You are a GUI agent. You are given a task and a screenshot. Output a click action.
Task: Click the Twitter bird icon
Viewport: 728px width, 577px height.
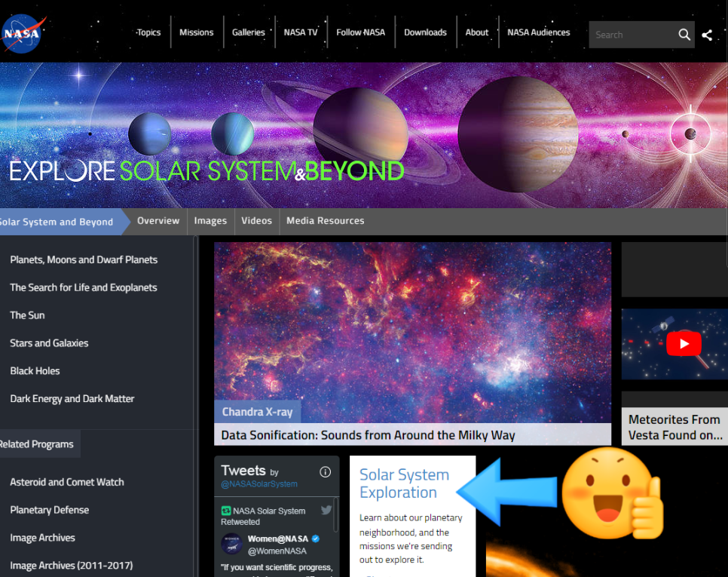coord(326,510)
